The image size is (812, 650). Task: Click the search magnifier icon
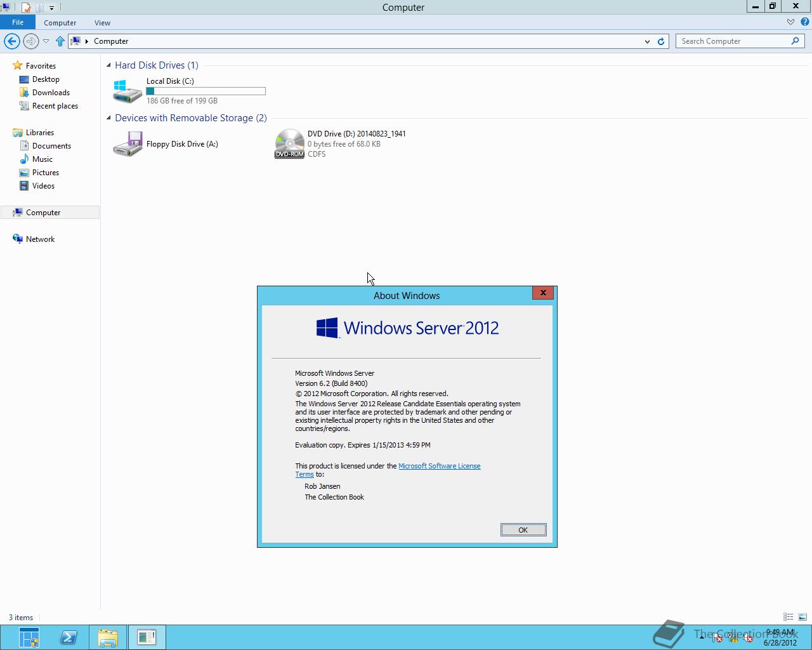(x=795, y=41)
